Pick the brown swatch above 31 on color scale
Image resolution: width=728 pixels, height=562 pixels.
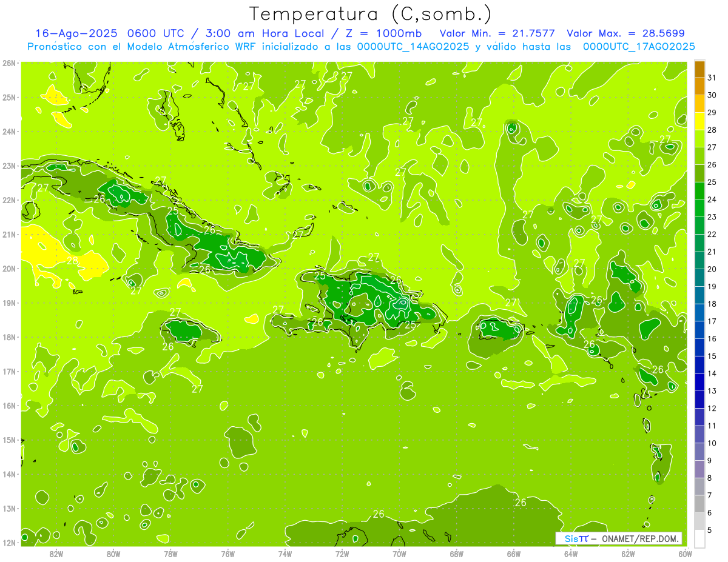point(699,69)
